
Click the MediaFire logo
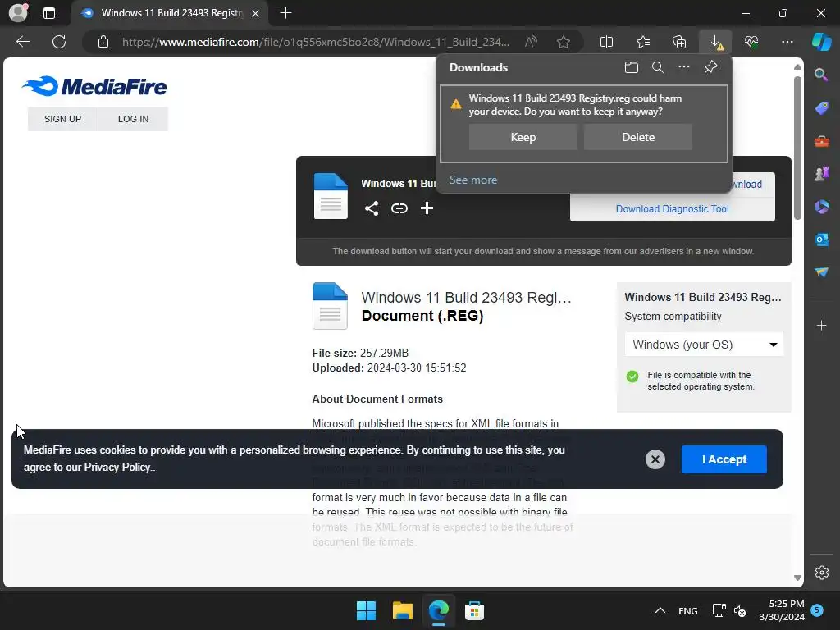(94, 86)
